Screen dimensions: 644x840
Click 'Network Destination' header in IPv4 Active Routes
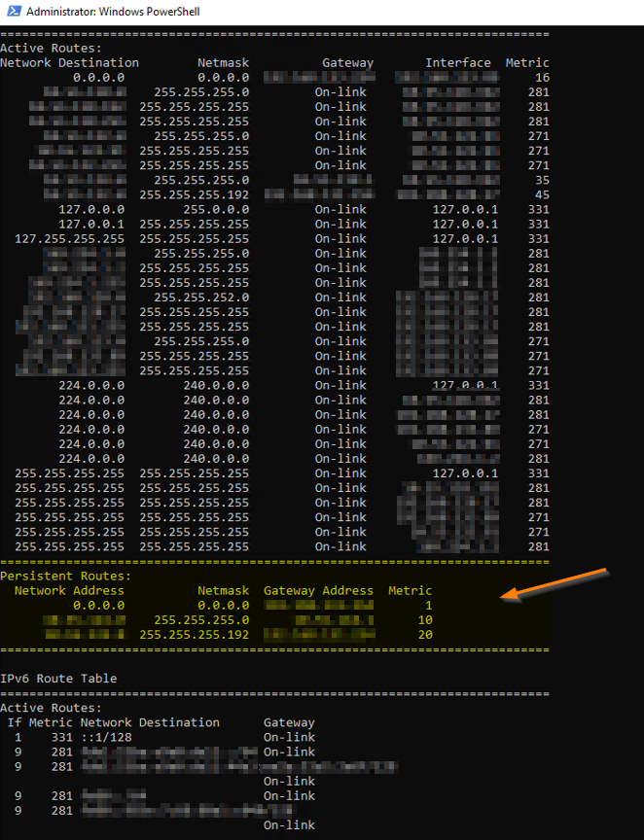pos(69,62)
